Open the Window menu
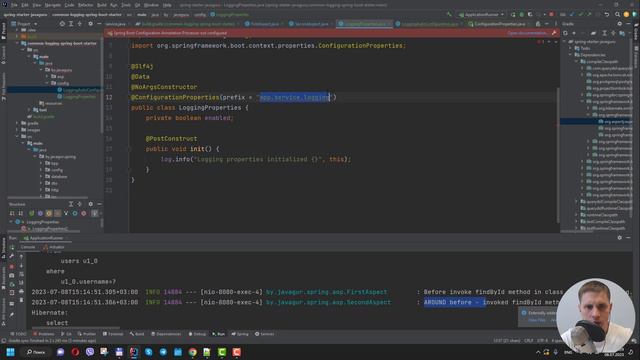 coord(151,5)
